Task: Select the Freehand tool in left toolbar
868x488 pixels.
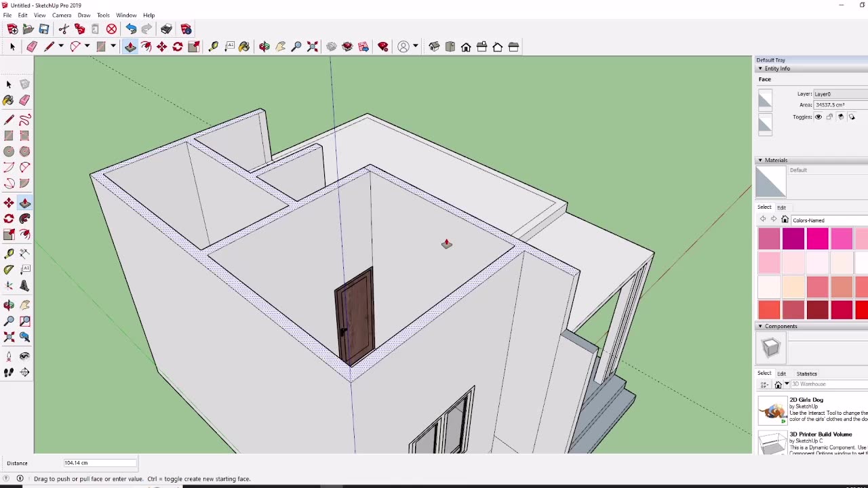Action: click(x=24, y=120)
